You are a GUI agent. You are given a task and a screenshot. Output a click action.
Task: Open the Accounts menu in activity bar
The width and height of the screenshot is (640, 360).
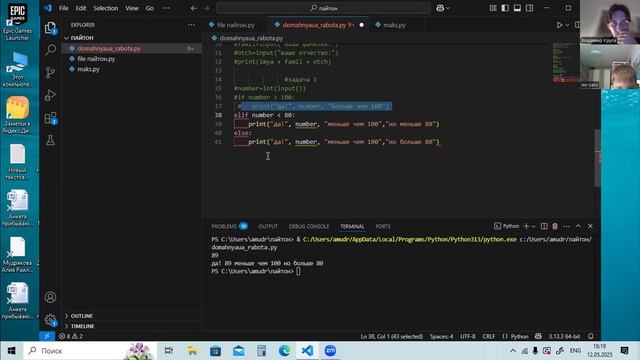[50, 297]
